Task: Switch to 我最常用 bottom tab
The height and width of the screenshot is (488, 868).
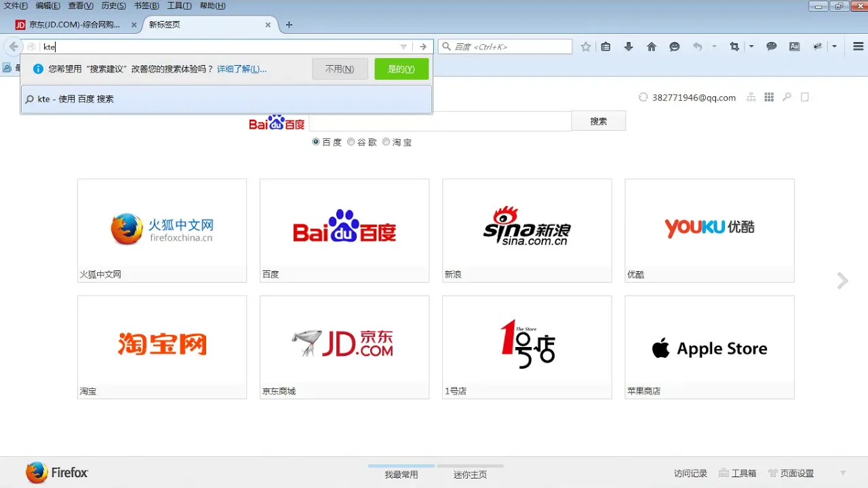Action: [x=401, y=474]
